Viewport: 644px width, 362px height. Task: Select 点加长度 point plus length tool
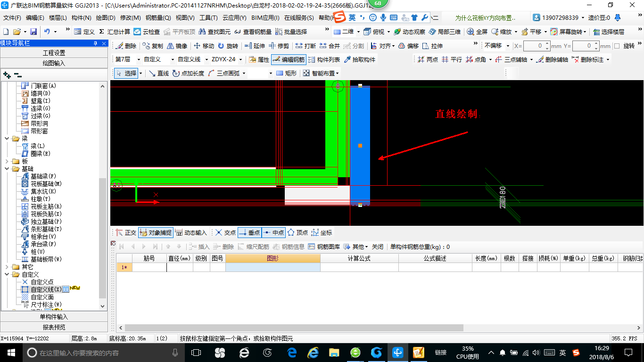(189, 73)
